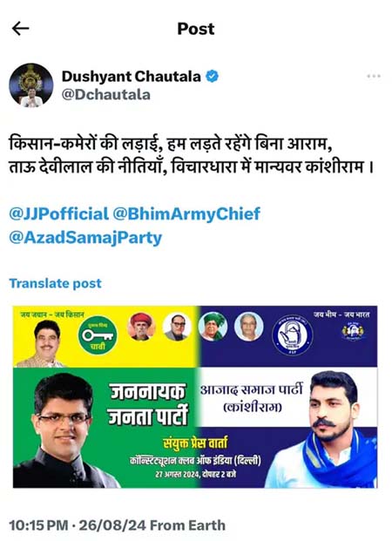The height and width of the screenshot is (541, 392).
Task: Click the red turban portrait circle
Action: pos(141,327)
